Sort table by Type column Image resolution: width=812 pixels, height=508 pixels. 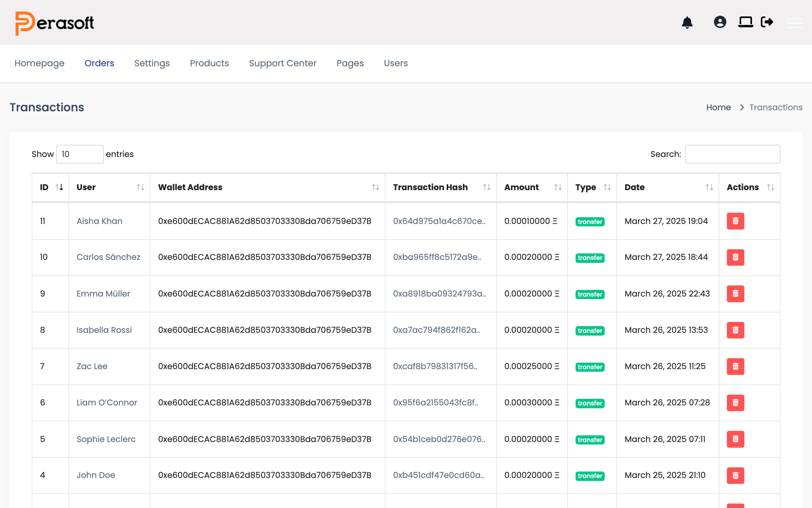(x=592, y=187)
